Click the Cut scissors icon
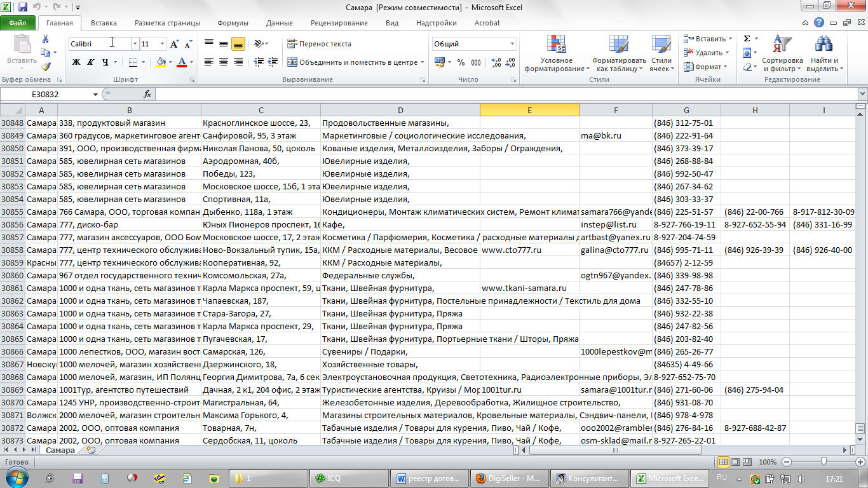Screen dimensions: 868x488 click(x=46, y=39)
